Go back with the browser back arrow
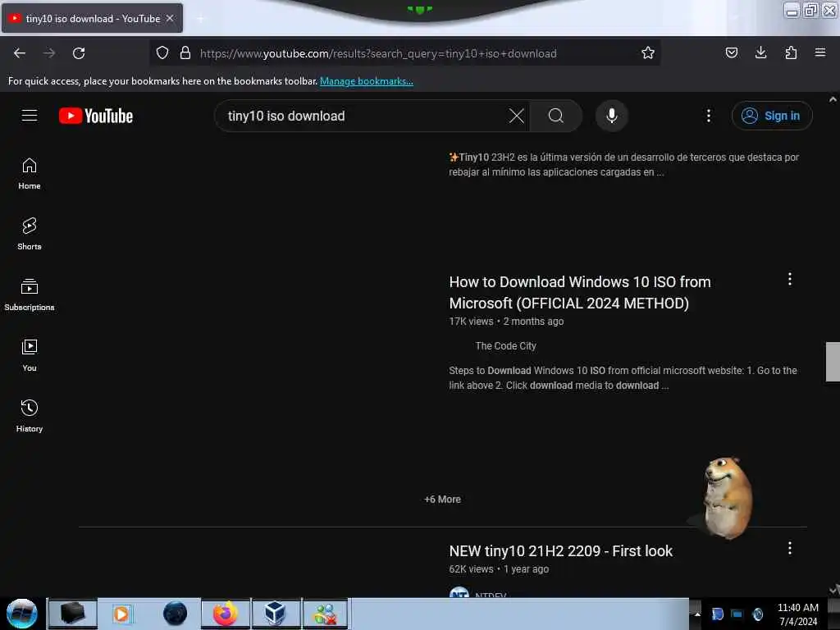The width and height of the screenshot is (840, 630). [20, 53]
